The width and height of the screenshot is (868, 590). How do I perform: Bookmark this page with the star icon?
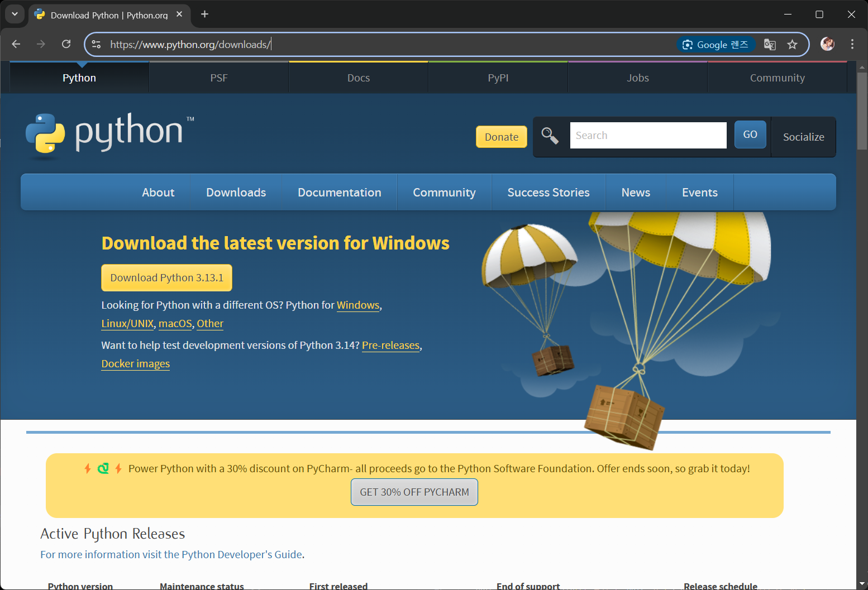tap(792, 44)
